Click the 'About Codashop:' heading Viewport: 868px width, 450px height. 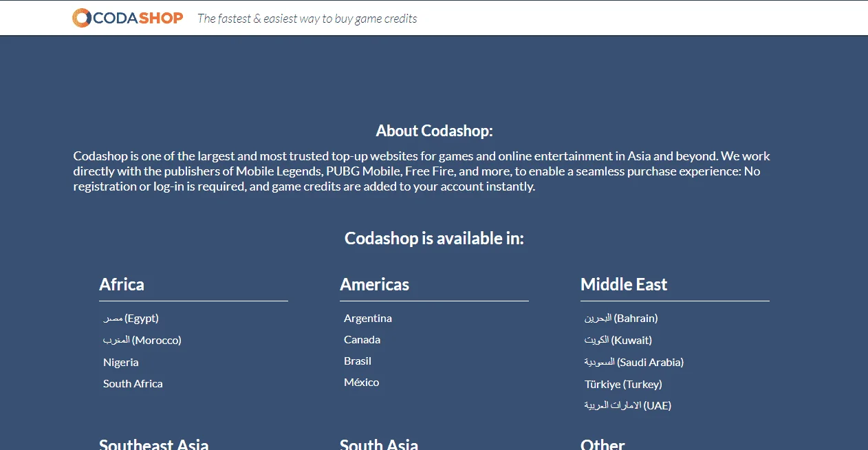434,131
